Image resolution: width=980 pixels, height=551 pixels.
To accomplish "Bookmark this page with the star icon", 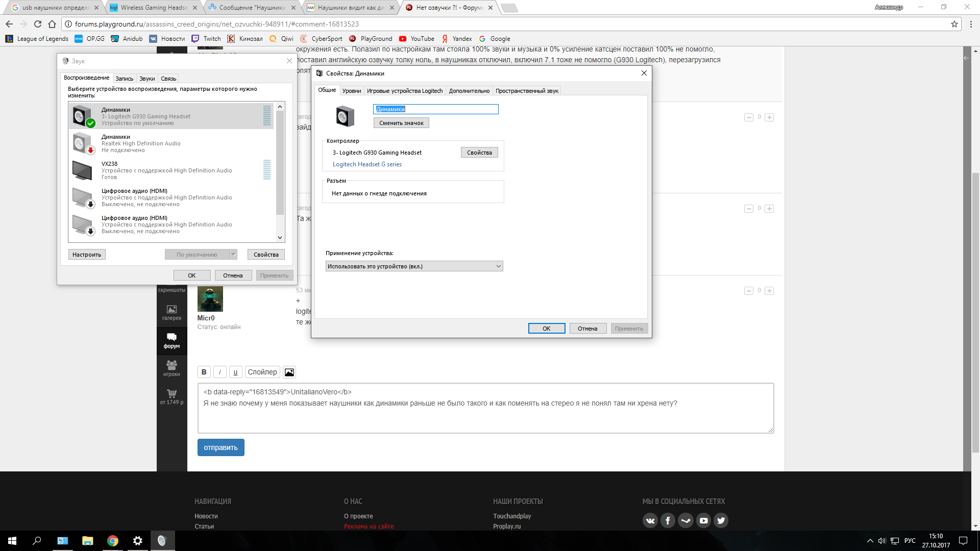I will click(954, 24).
